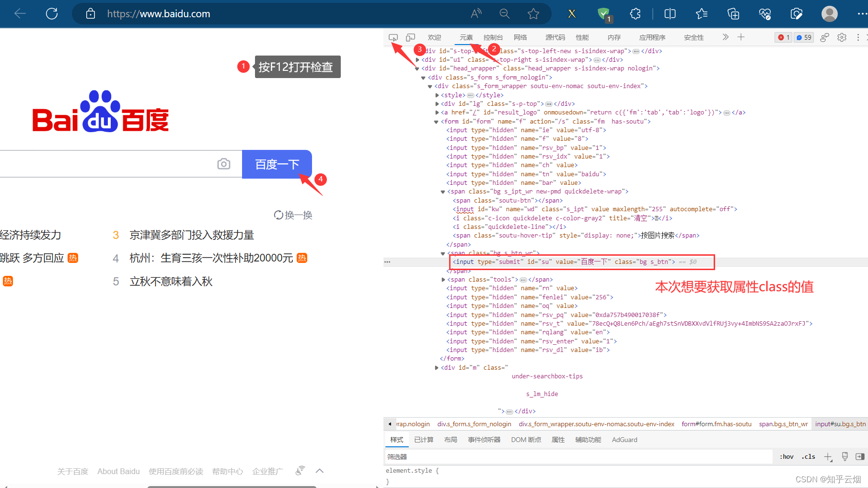Click breadcrumb form#form.fm.has-soutu
Viewport: 868px width, 488px height.
pyautogui.click(x=717, y=424)
